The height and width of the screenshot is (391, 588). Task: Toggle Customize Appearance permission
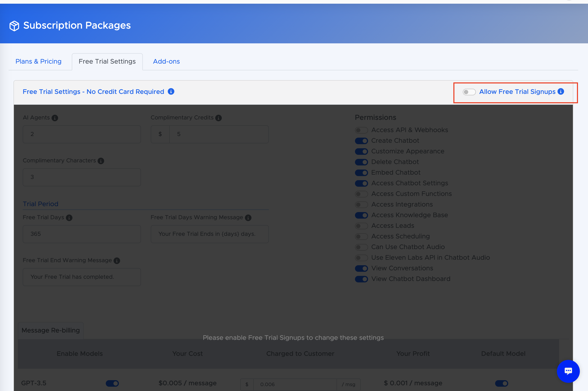coord(361,151)
